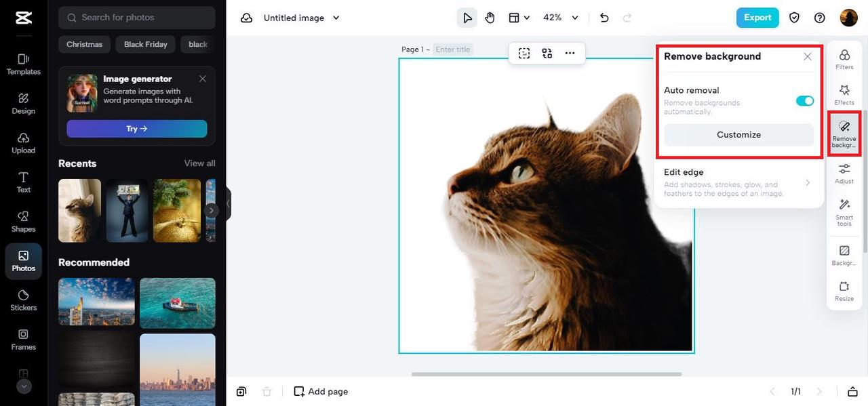This screenshot has width=868, height=406.
Task: Open the Templates panel
Action: point(24,64)
